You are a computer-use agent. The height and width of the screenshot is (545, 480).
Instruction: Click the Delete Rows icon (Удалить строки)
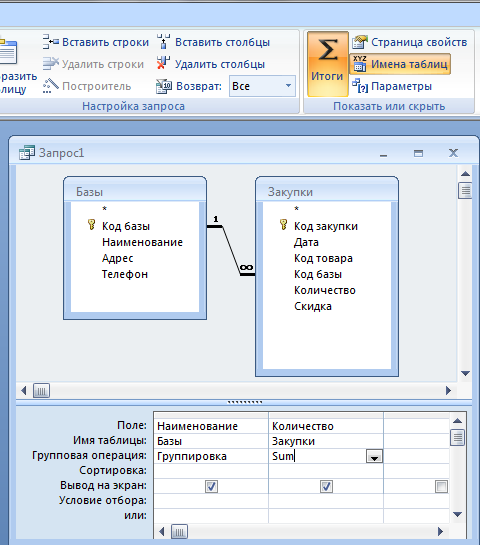tap(51, 64)
